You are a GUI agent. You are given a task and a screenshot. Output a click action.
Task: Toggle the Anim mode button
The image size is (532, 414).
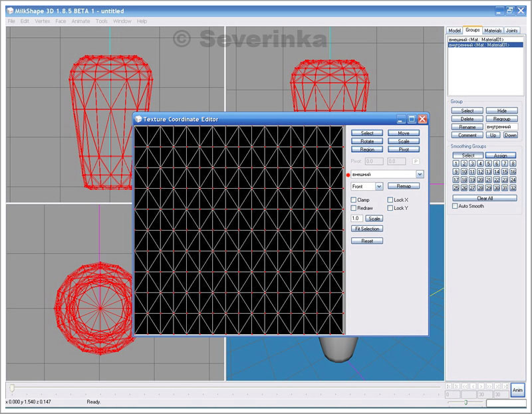tap(517, 390)
